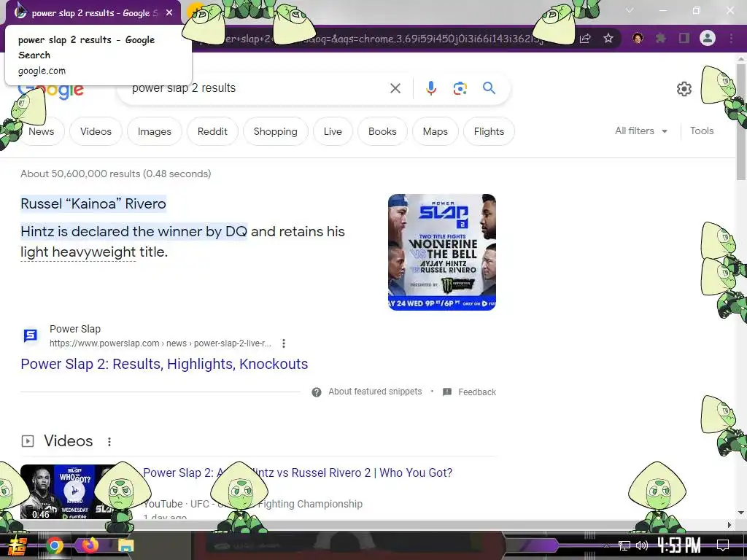Filter results by Images
Image resolution: width=747 pixels, height=560 pixels.
155,131
